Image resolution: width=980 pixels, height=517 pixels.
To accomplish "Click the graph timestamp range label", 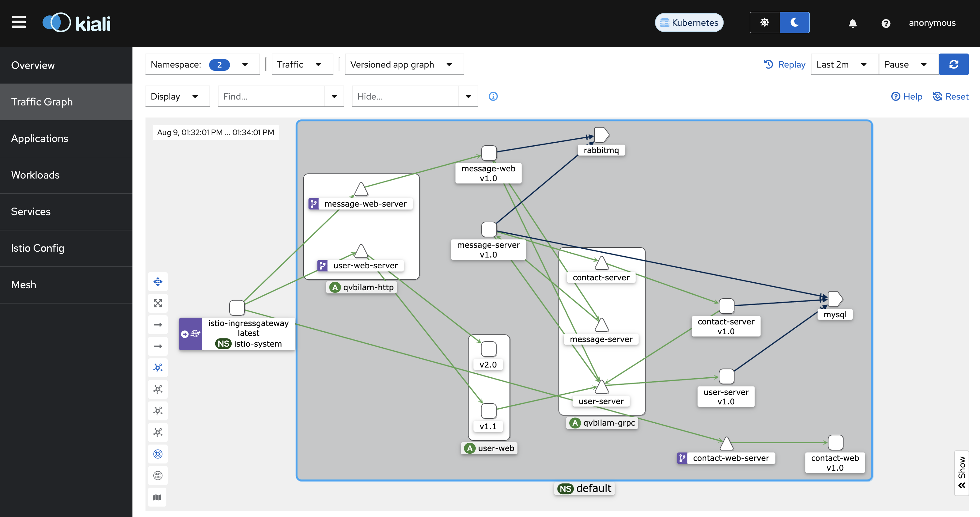I will (x=215, y=133).
